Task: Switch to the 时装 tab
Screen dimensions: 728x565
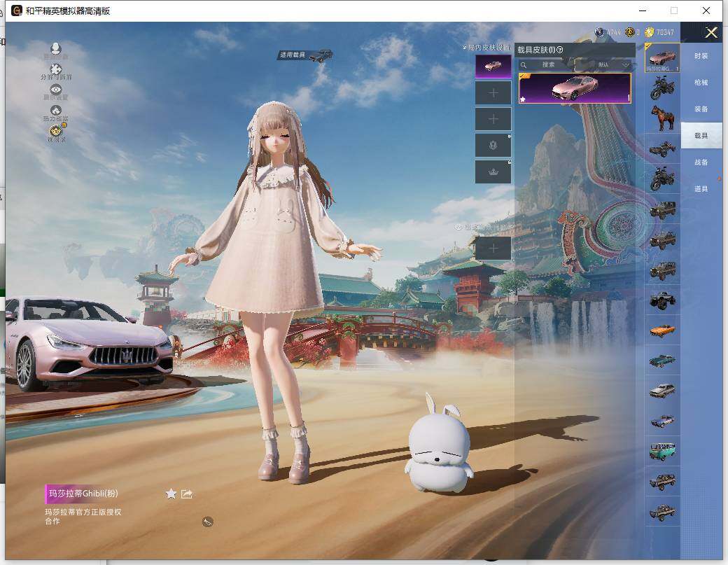Action: coord(701,56)
